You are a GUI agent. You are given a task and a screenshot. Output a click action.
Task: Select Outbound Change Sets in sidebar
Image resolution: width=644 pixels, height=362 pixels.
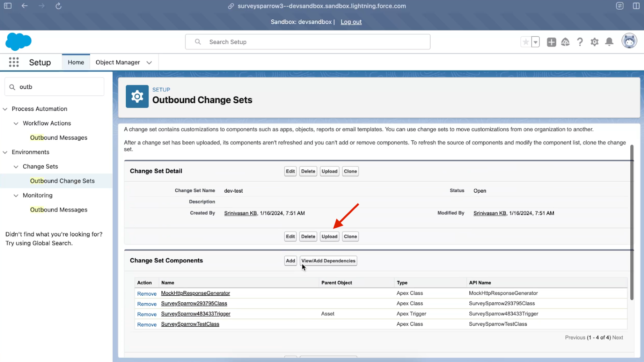click(x=62, y=181)
